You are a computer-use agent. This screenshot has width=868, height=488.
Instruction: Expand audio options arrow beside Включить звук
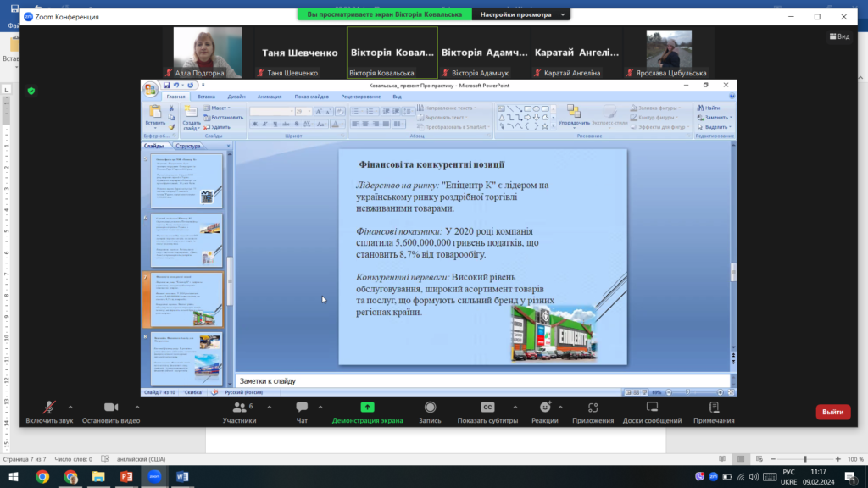click(x=70, y=408)
